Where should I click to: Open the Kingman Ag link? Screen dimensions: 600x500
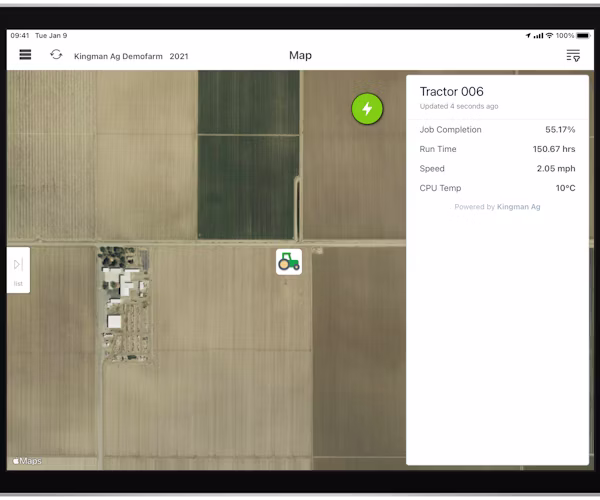(518, 207)
